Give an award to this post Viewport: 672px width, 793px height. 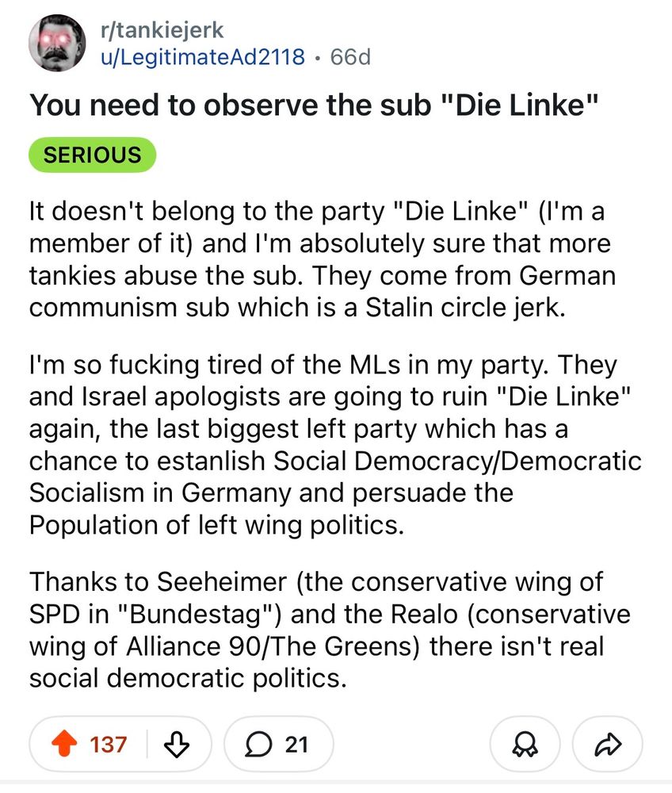pyautogui.click(x=522, y=745)
